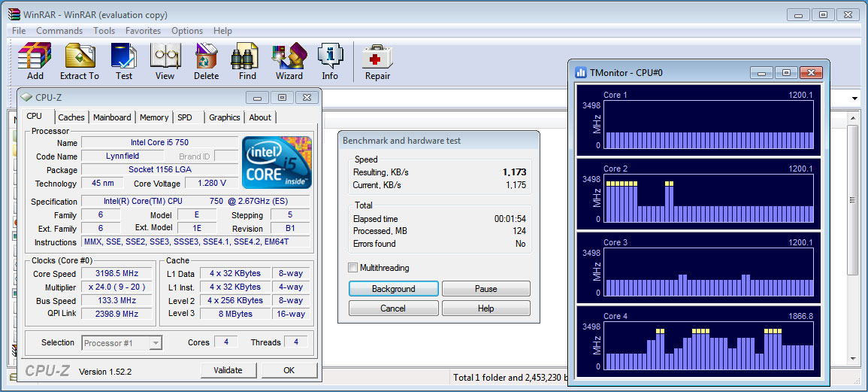Click the Intel Core i5 logo
Viewport: 868px width, 392px height.
(277, 163)
